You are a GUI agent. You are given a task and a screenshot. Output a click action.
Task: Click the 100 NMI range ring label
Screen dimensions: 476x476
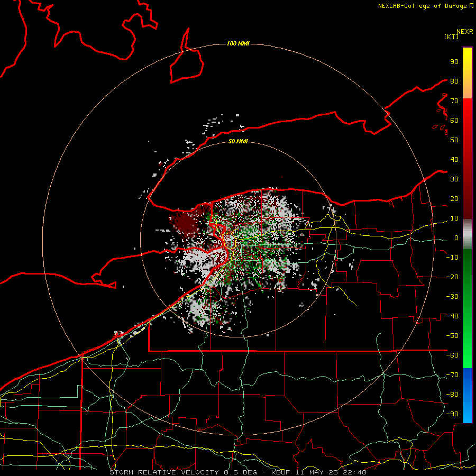[238, 44]
